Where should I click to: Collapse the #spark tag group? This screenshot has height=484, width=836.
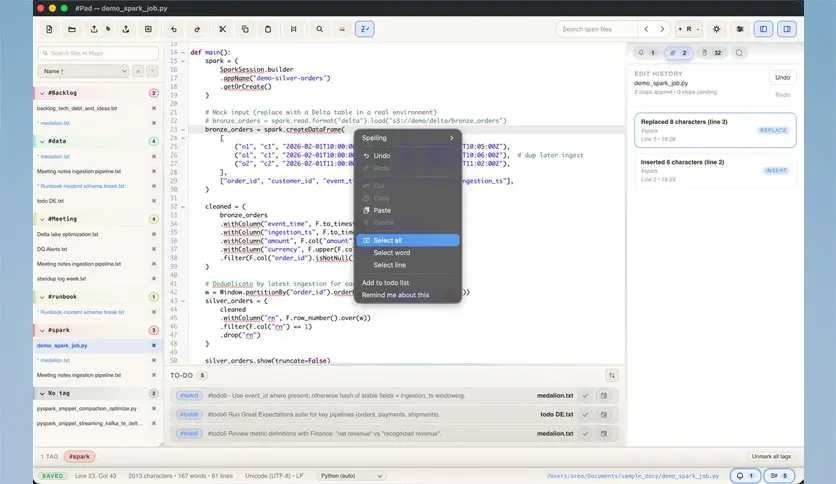click(42, 330)
